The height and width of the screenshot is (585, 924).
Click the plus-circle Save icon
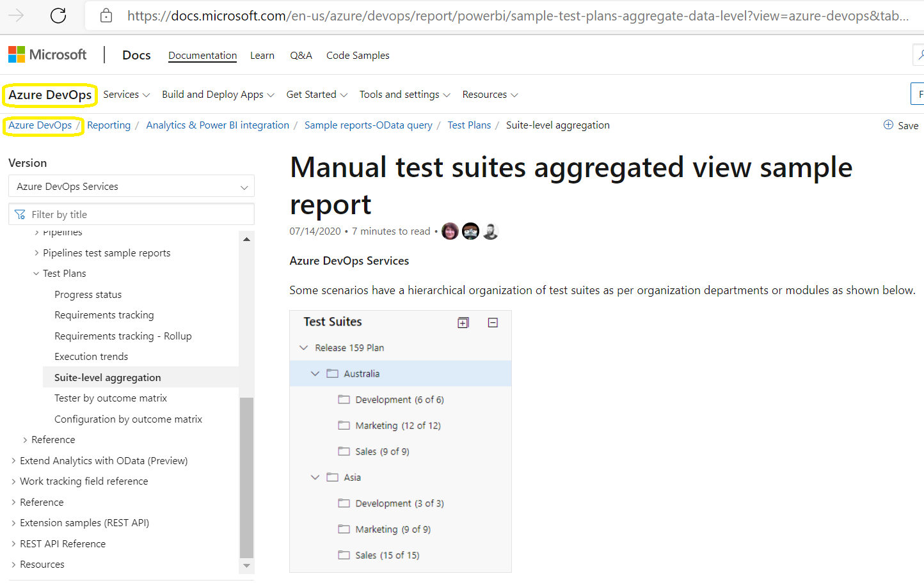tap(888, 125)
